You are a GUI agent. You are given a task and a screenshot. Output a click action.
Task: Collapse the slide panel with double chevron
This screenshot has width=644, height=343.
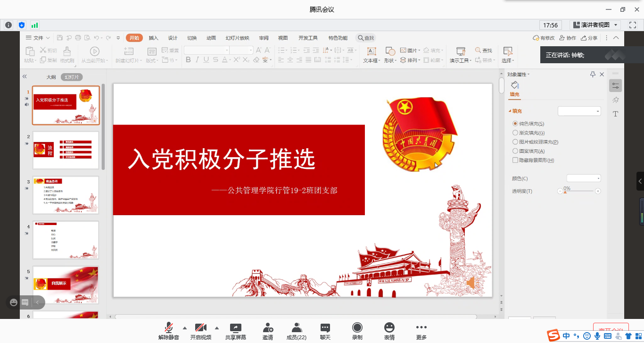point(25,76)
